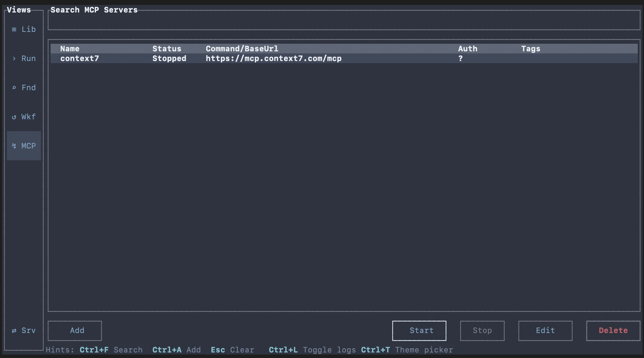This screenshot has width=644, height=358.
Task: Click the Theme picker hint text
Action: tap(424, 350)
